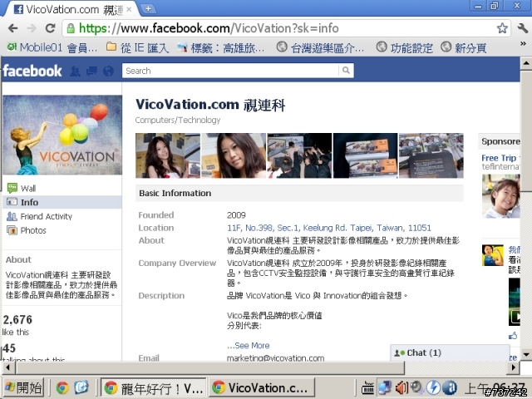Viewport: 532px width, 399px height.
Task: Click the browser forward arrow
Action: tap(32, 28)
